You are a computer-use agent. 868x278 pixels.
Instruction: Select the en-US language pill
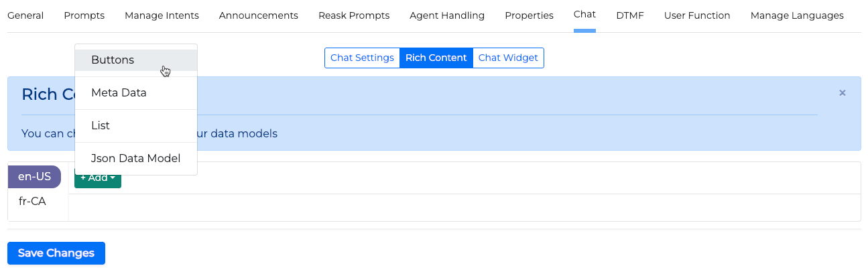(x=35, y=177)
